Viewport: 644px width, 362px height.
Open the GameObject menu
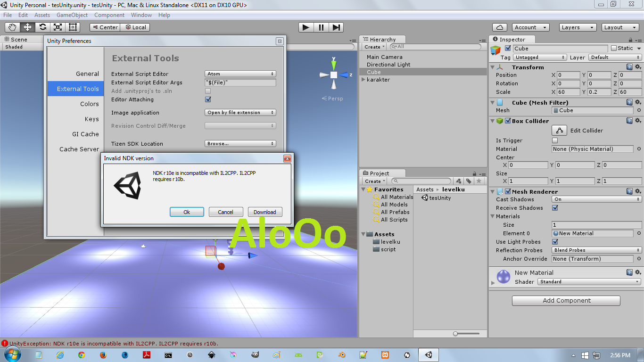pyautogui.click(x=72, y=15)
